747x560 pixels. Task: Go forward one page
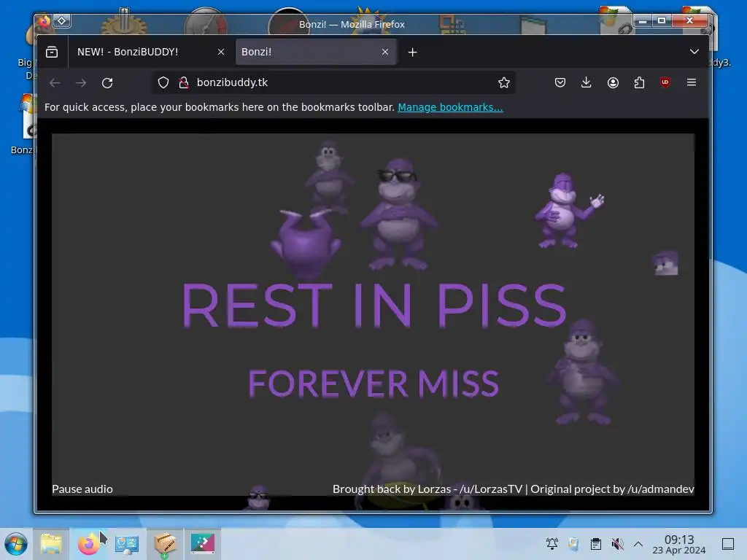pyautogui.click(x=81, y=83)
